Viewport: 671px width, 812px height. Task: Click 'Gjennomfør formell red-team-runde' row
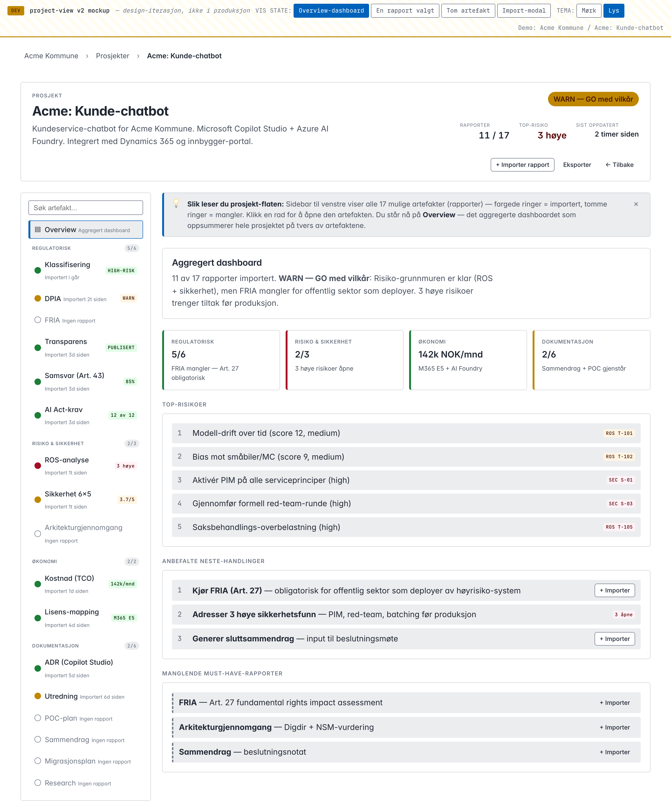click(x=406, y=503)
